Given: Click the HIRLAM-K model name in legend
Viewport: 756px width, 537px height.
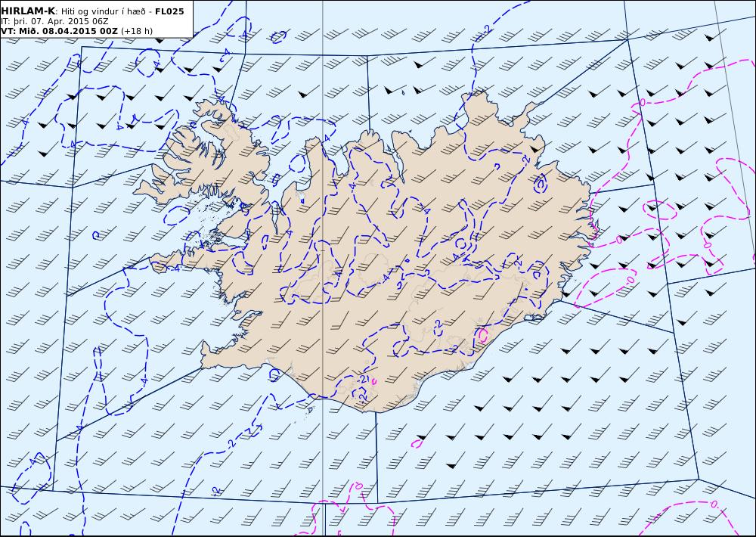Looking at the screenshot, I should (x=29, y=11).
